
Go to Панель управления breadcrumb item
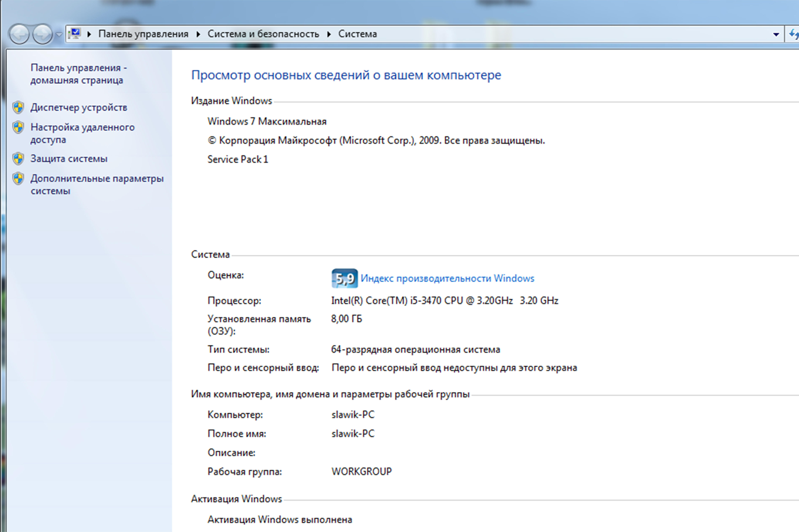tap(143, 34)
